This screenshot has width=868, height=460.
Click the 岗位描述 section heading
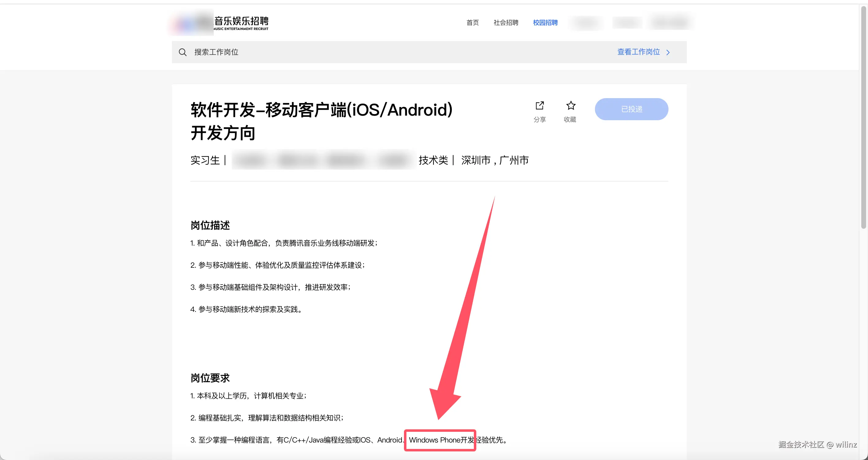coord(210,225)
